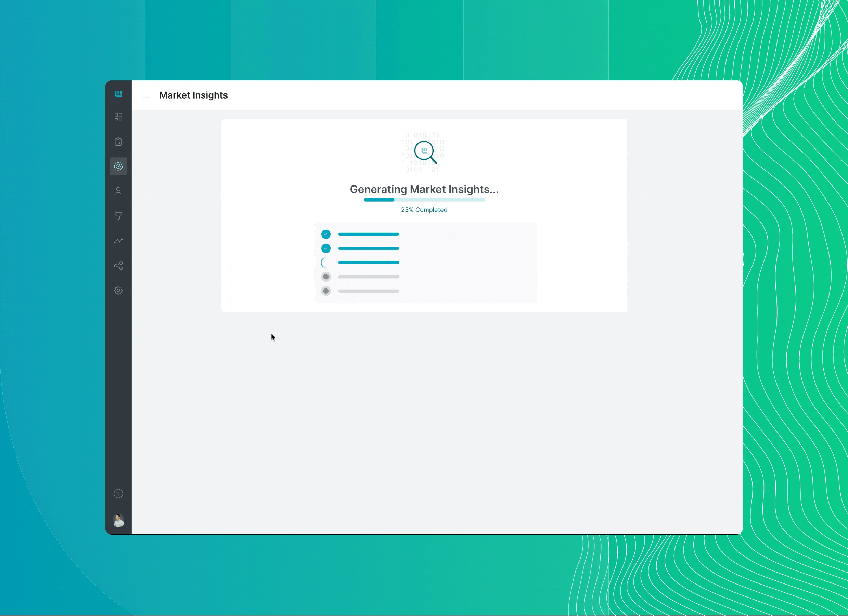
Task: Click the user profile avatar
Action: 118,520
